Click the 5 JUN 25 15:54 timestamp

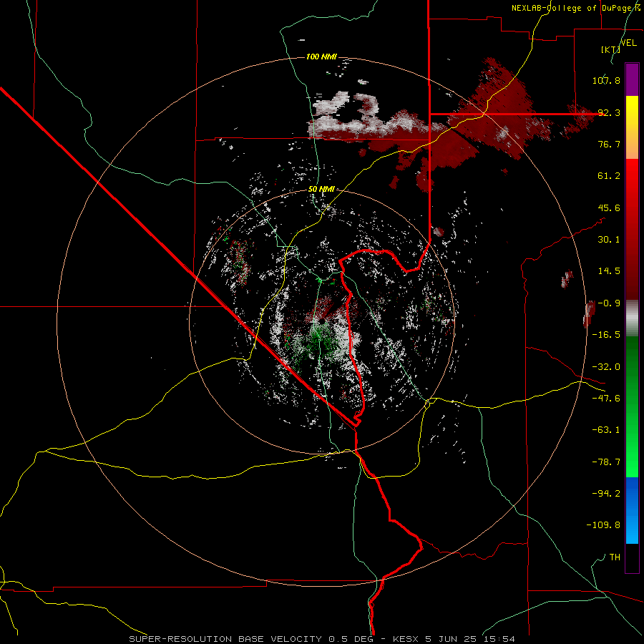pos(470,639)
